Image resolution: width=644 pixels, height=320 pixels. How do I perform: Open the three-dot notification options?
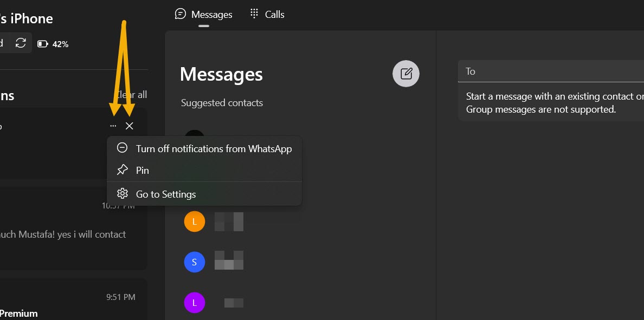113,126
